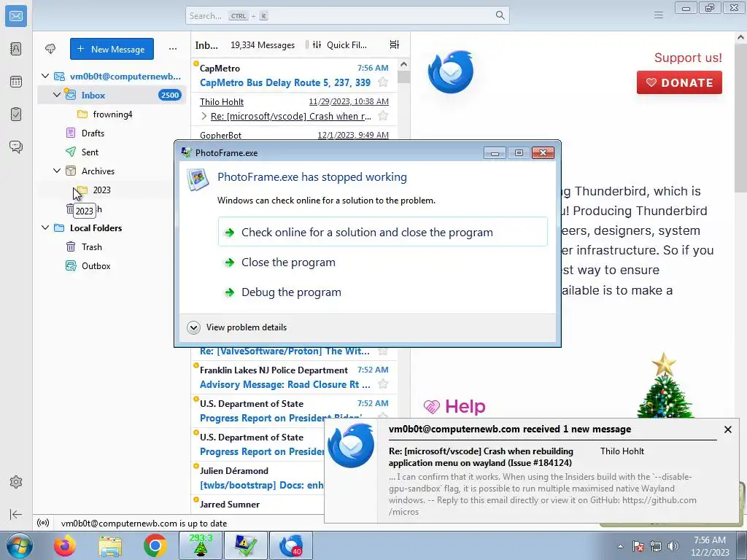The width and height of the screenshot is (747, 560).
Task: Close the new message notification popup
Action: click(x=727, y=429)
